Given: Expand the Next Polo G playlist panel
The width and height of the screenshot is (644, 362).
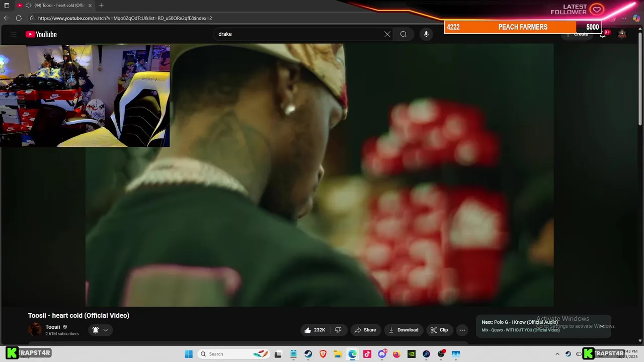Looking at the screenshot, I should 602,326.
